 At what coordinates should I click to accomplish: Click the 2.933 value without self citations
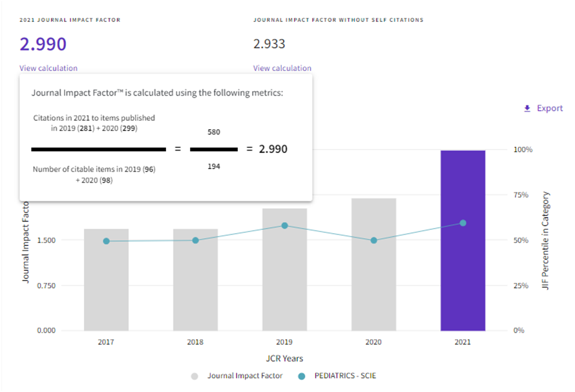coord(269,44)
